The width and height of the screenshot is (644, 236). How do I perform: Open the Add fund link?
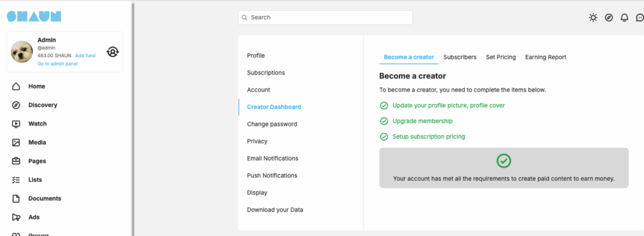pos(85,55)
